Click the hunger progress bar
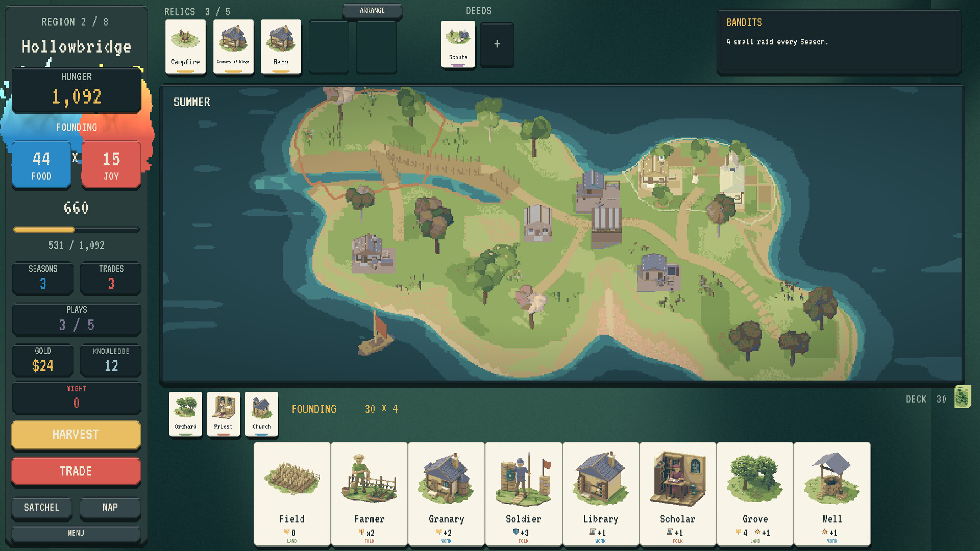 click(76, 230)
